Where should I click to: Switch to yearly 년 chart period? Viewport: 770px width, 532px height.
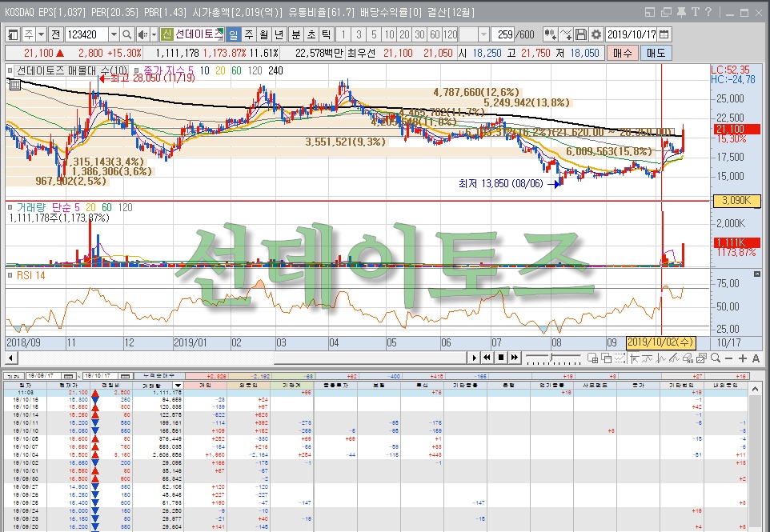pyautogui.click(x=279, y=34)
